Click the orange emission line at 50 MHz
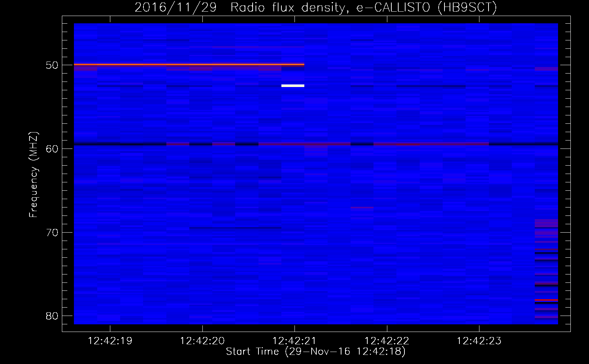 189,64
